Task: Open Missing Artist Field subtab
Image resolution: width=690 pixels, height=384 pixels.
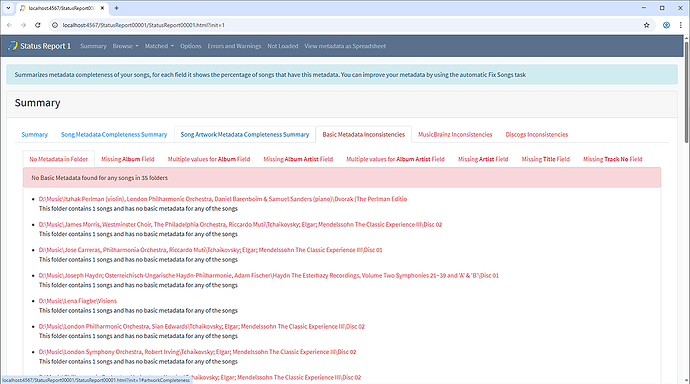Action: 483,159
